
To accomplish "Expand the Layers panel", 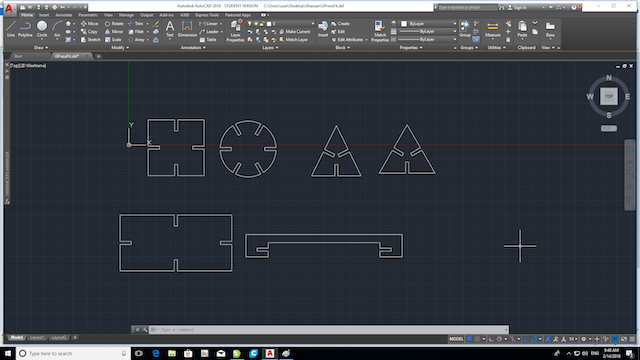I will (x=270, y=48).
